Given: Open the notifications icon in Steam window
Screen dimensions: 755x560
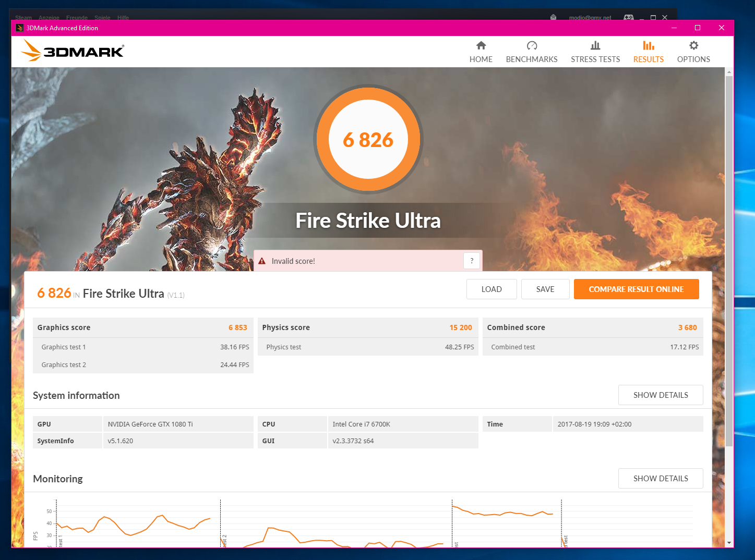Looking at the screenshot, I should tap(553, 17).
